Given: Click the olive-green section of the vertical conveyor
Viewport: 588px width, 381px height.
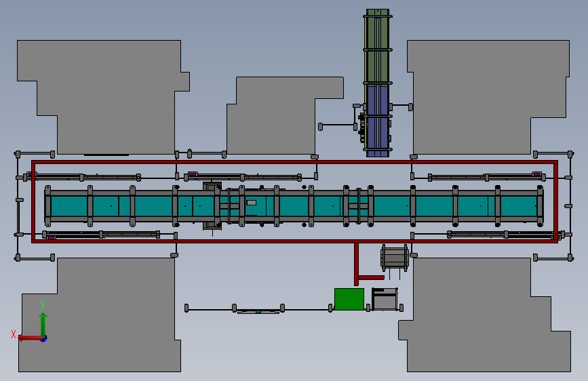Looking at the screenshot, I should (x=377, y=47).
